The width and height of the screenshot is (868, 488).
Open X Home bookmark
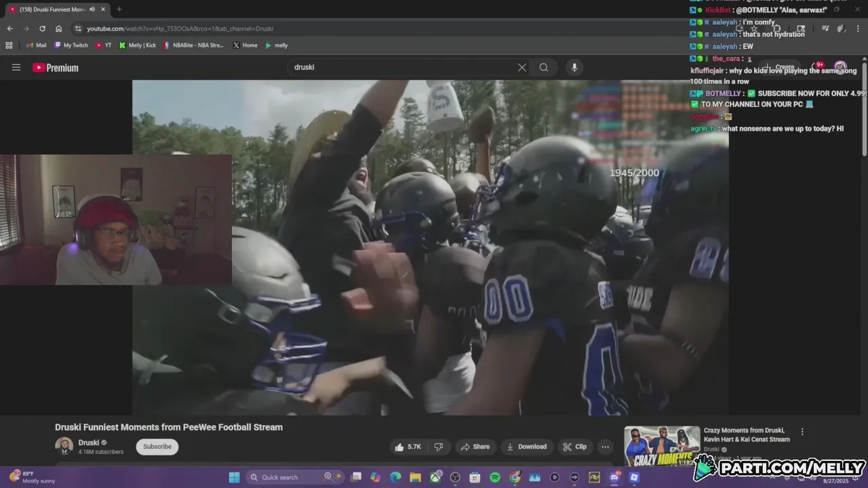(x=245, y=45)
